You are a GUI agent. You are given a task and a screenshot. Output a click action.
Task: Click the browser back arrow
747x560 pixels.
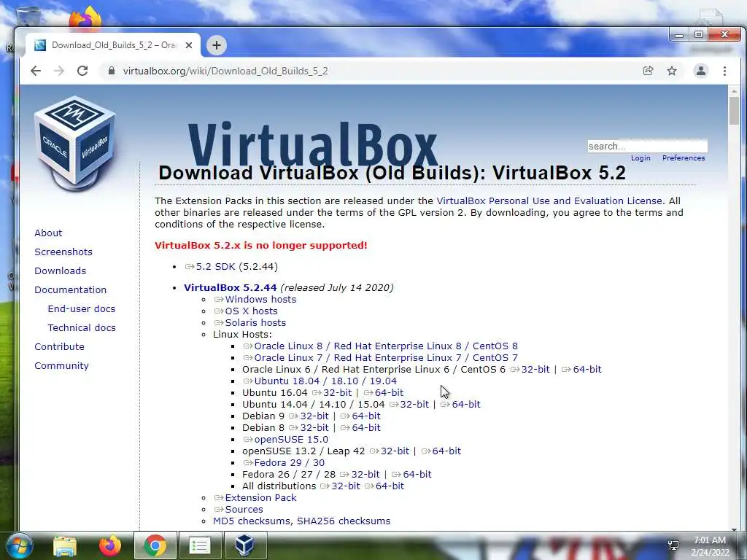coord(36,71)
